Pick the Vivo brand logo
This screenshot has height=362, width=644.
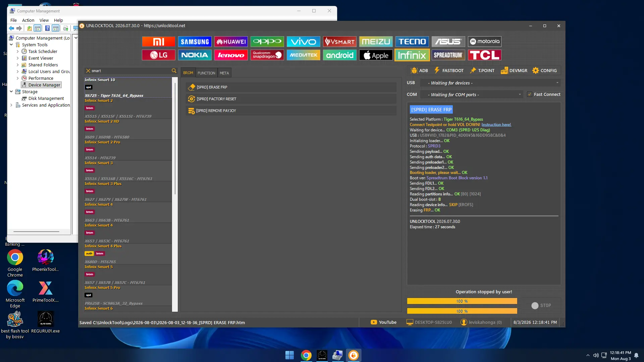click(304, 42)
